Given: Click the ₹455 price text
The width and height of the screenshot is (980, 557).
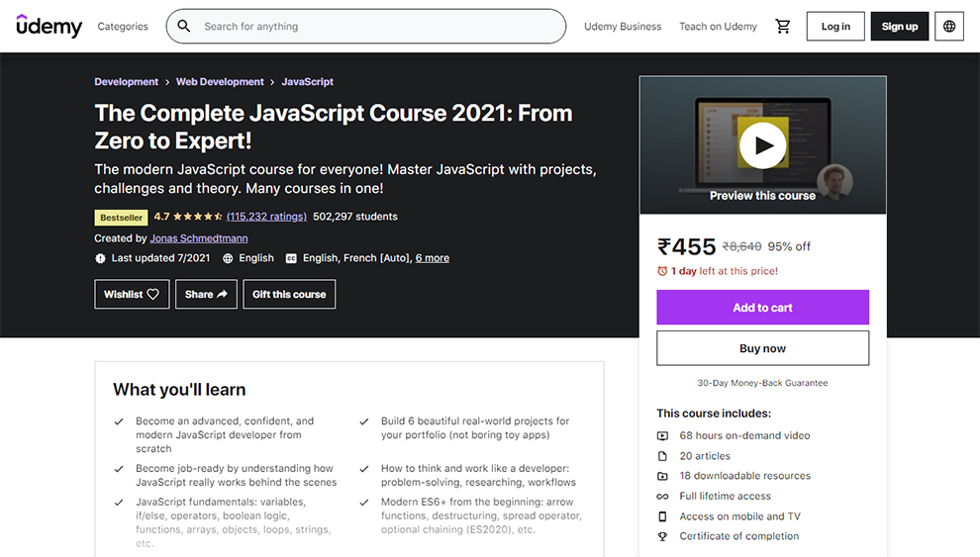Looking at the screenshot, I should [x=686, y=246].
